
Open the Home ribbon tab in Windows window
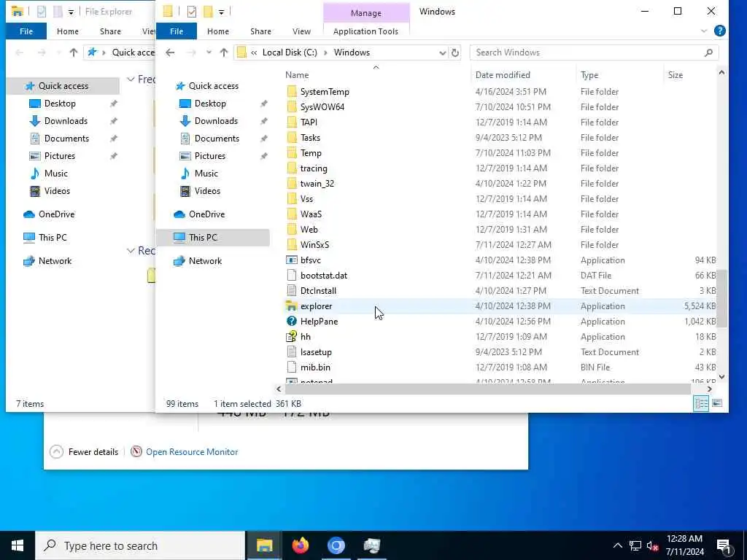218,31
